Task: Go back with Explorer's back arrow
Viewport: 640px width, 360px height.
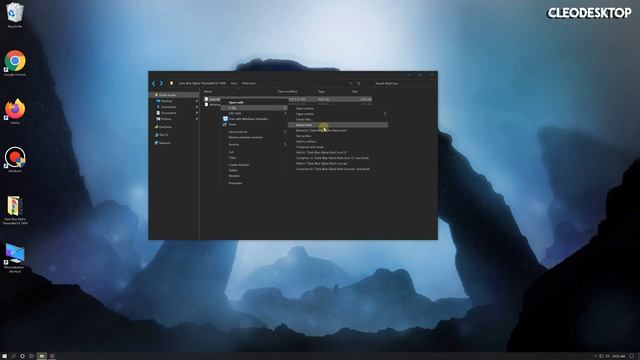Action: 154,83
